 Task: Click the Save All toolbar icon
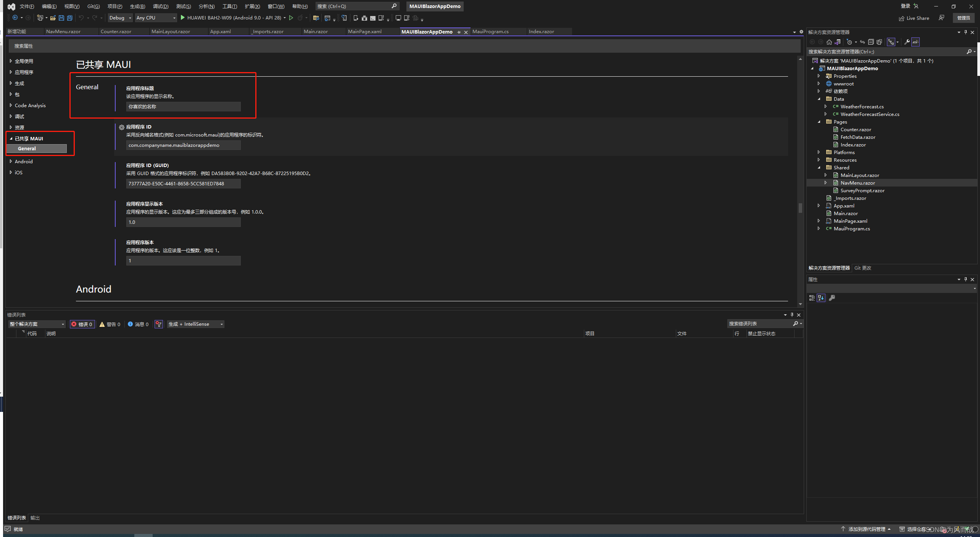coord(70,18)
